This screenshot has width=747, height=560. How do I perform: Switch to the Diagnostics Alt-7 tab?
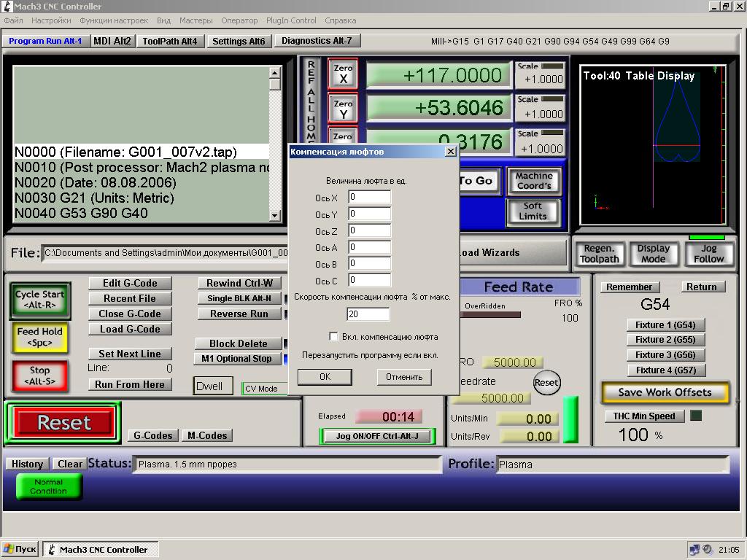point(317,41)
